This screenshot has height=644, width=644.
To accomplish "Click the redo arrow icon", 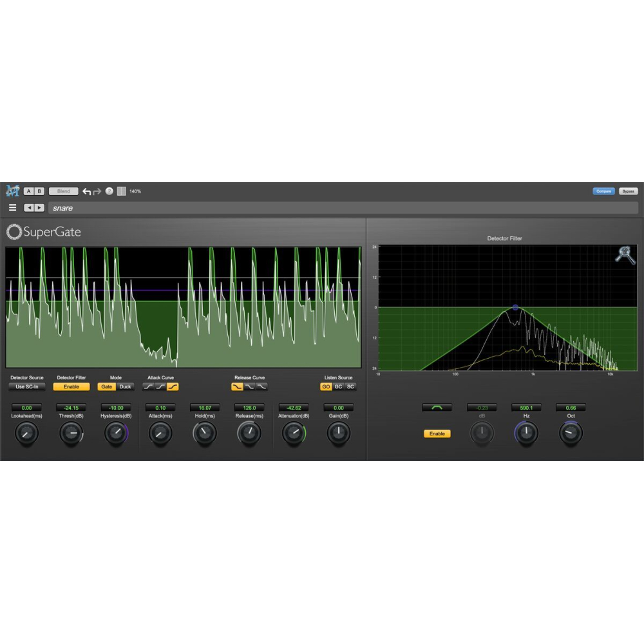I will point(97,191).
